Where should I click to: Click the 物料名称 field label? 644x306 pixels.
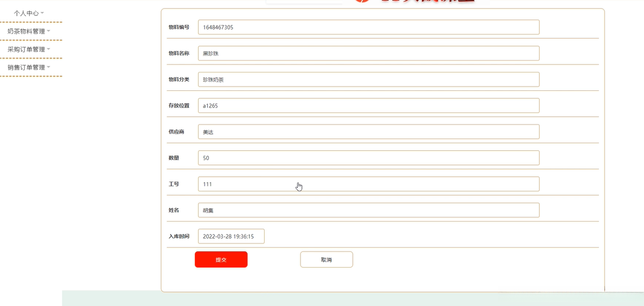pyautogui.click(x=179, y=54)
